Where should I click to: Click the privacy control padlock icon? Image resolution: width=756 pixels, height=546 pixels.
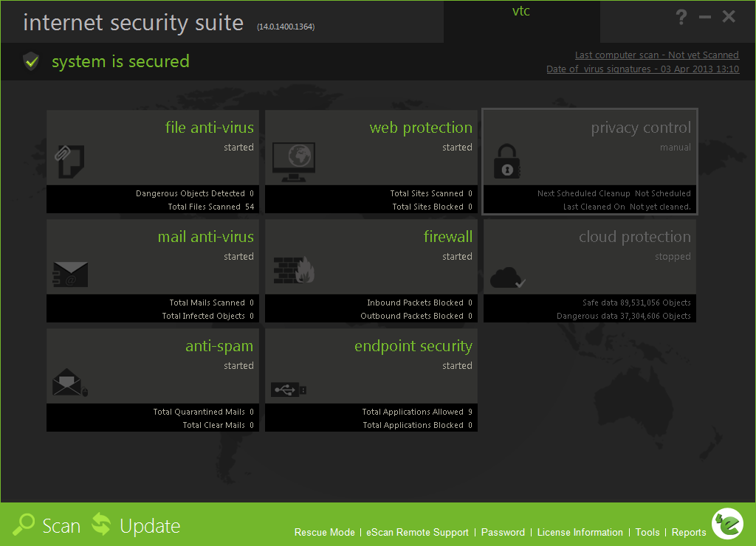[x=506, y=162]
